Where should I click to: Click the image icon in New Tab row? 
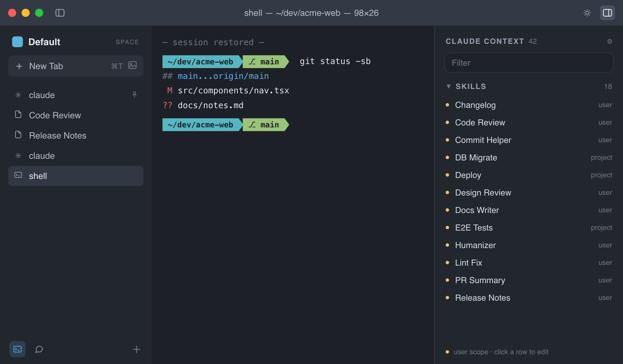coord(132,65)
